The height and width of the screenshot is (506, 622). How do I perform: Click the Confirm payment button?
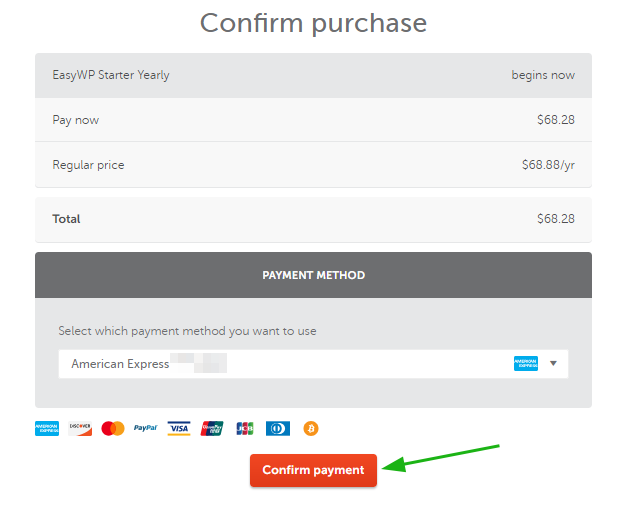click(313, 470)
